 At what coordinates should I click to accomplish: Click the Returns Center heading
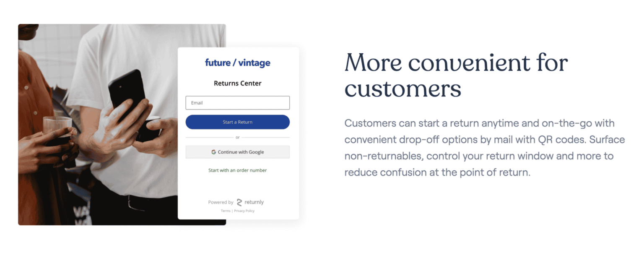238,84
